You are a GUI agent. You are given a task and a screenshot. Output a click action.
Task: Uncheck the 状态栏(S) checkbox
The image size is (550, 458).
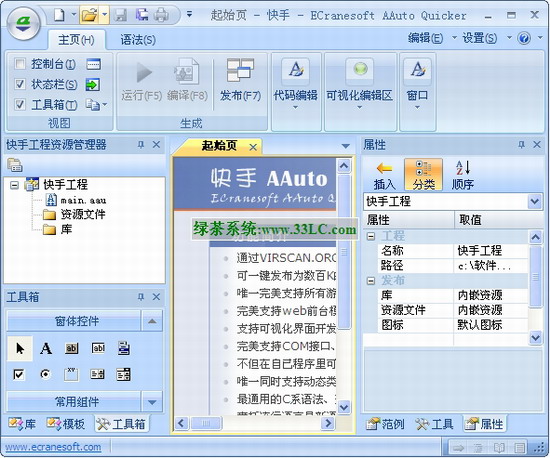coord(20,84)
